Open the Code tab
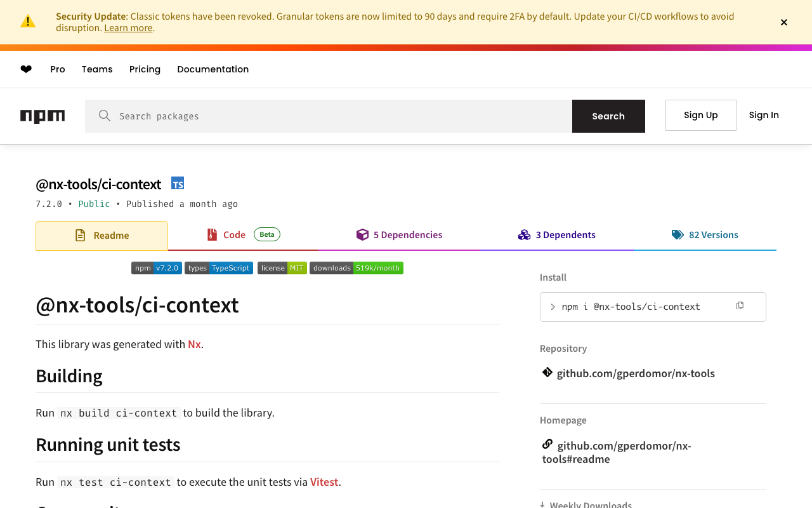812x508 pixels. pos(243,235)
